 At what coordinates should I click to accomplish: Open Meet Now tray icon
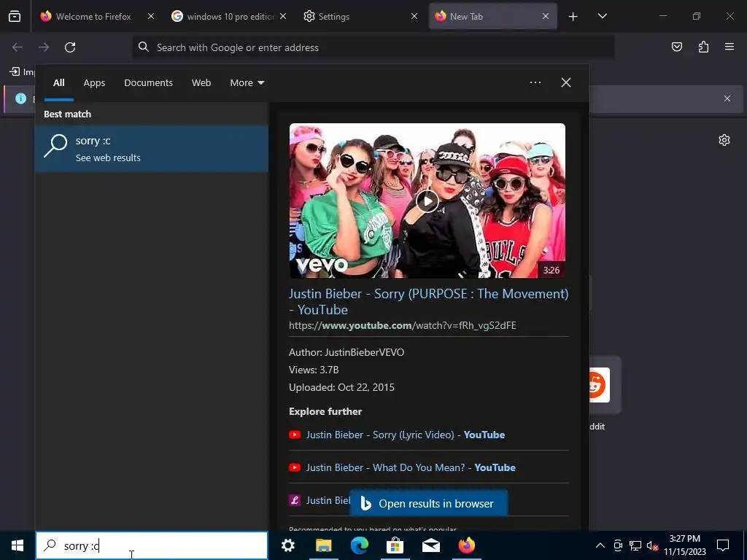(618, 545)
